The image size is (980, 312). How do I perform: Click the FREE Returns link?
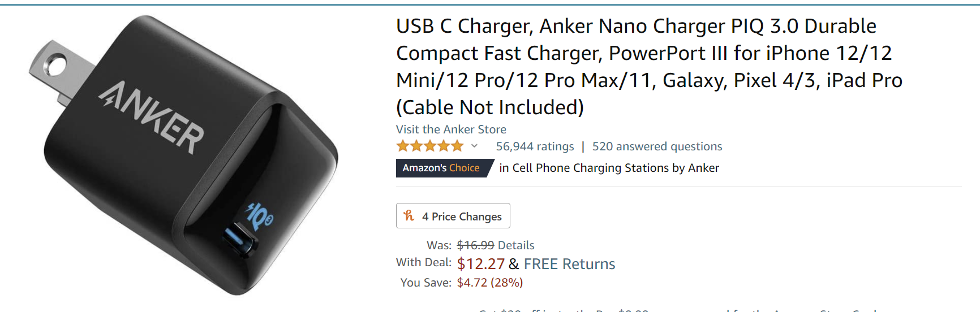(569, 264)
